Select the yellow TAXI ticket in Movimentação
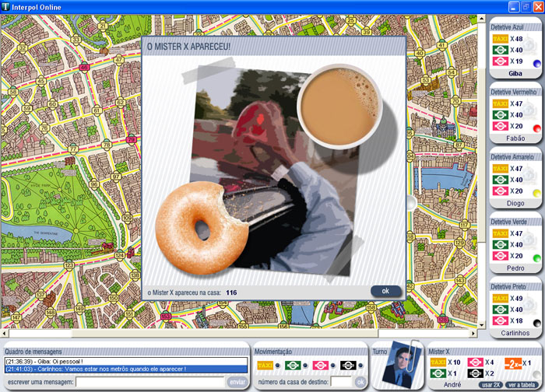This screenshot has height=392, width=545. pyautogui.click(x=265, y=365)
